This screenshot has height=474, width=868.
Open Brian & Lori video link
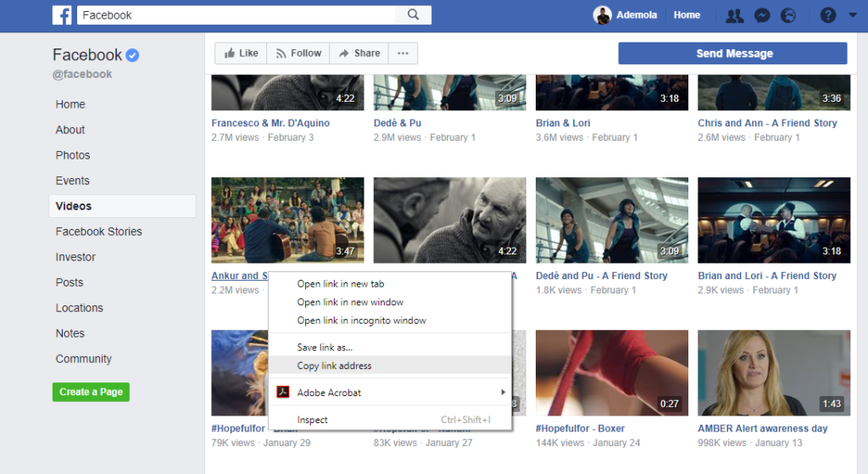(563, 123)
